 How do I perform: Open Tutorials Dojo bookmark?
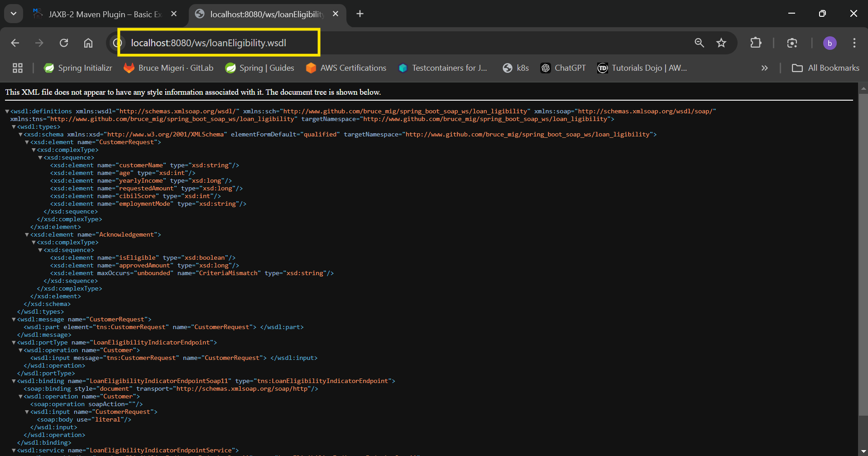coord(642,68)
